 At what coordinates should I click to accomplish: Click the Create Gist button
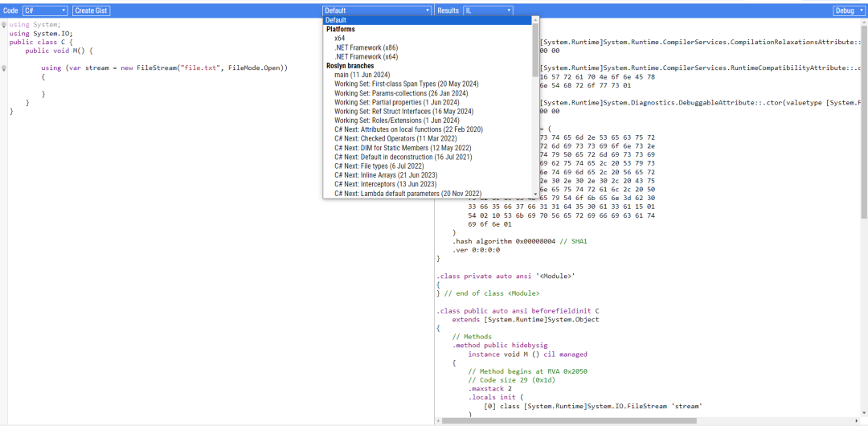pyautogui.click(x=92, y=10)
